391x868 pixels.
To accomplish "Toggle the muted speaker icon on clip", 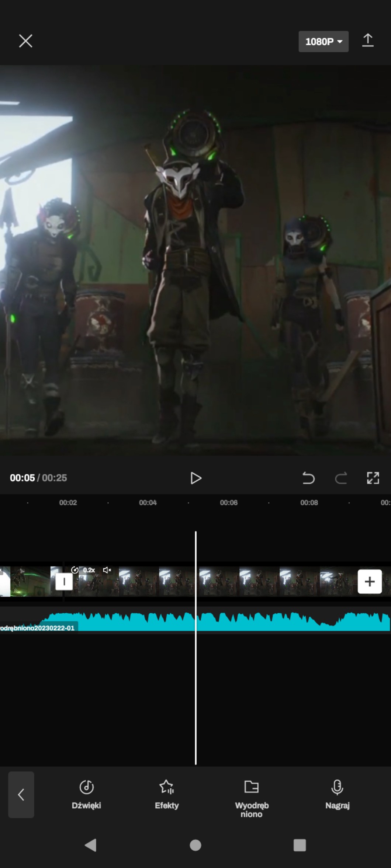I will tap(107, 570).
